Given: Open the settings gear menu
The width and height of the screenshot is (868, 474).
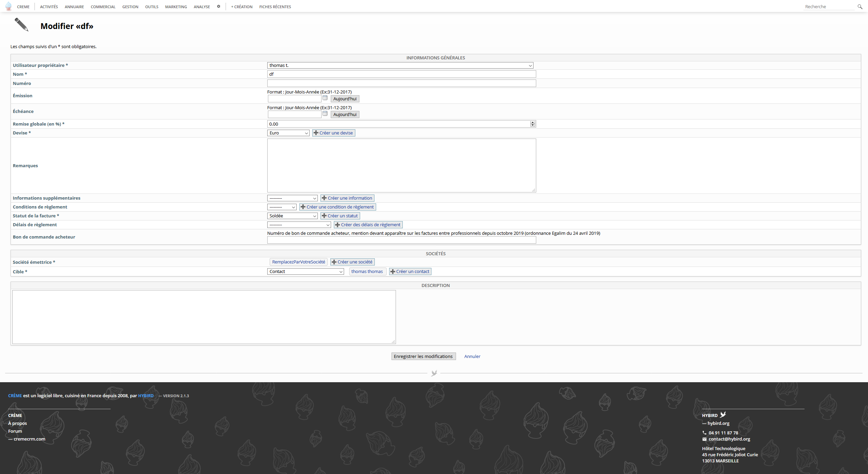Looking at the screenshot, I should [218, 6].
